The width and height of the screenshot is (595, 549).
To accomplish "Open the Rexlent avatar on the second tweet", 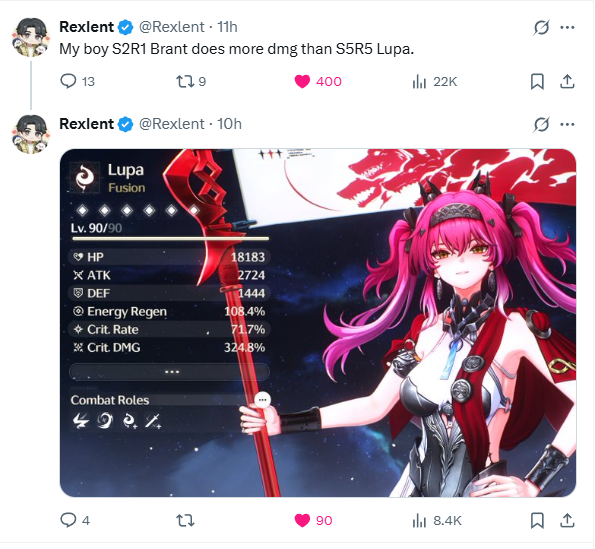I will pyautogui.click(x=31, y=134).
